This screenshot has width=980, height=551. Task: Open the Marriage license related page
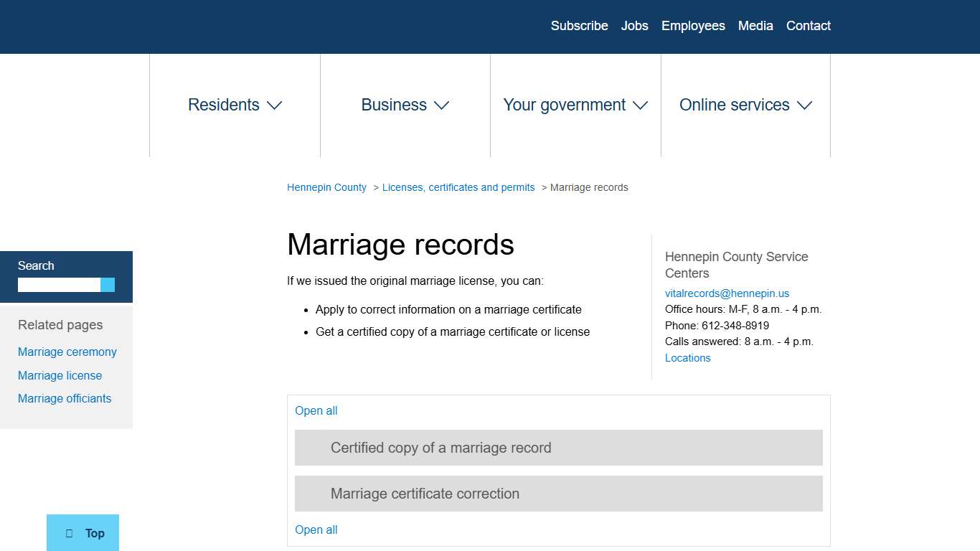pos(60,375)
